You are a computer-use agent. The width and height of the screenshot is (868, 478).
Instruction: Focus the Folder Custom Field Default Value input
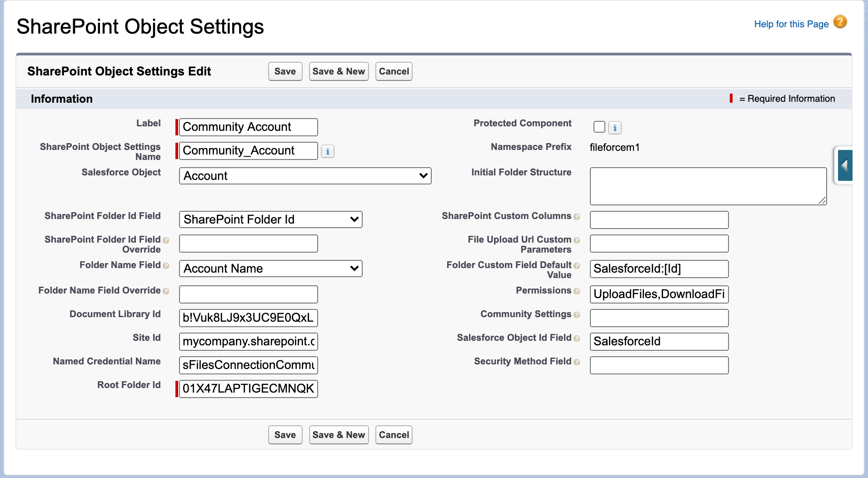coord(659,269)
